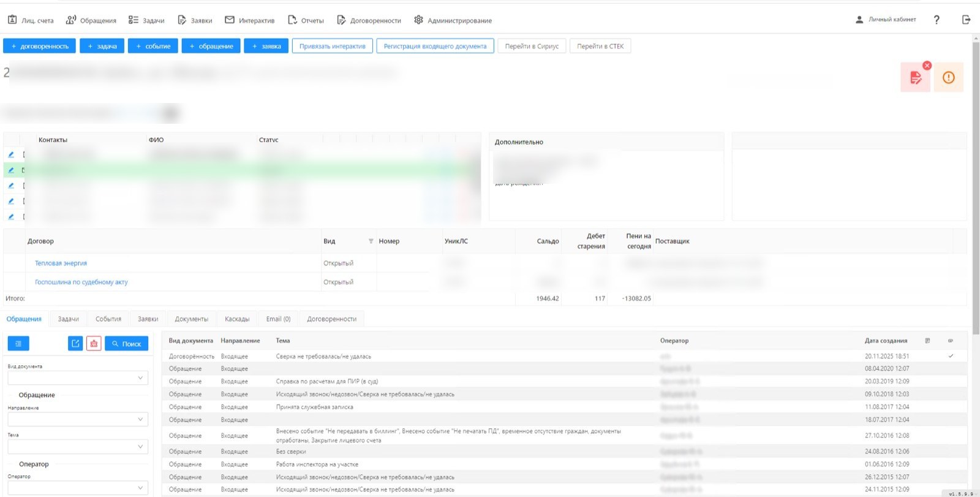
Task: Toggle the blue filter list panel icon
Action: click(x=18, y=344)
